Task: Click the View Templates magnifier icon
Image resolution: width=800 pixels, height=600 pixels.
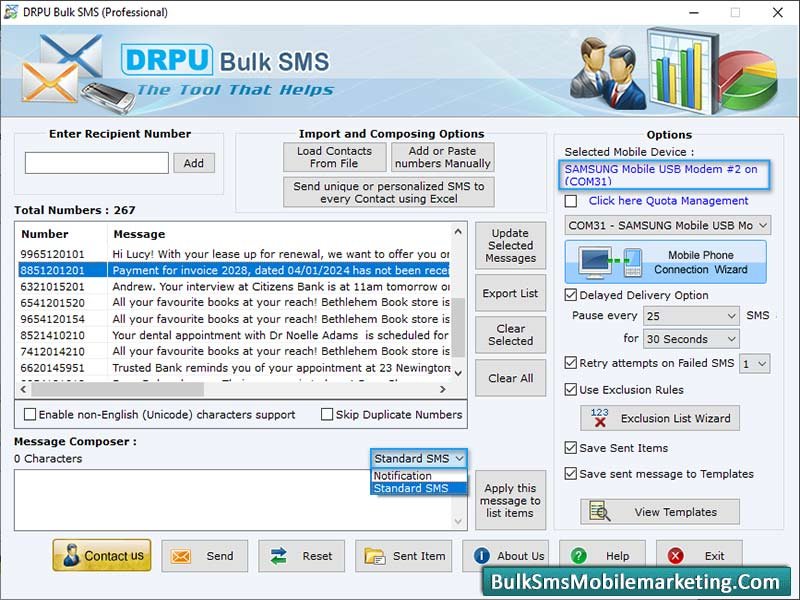Action: [599, 511]
